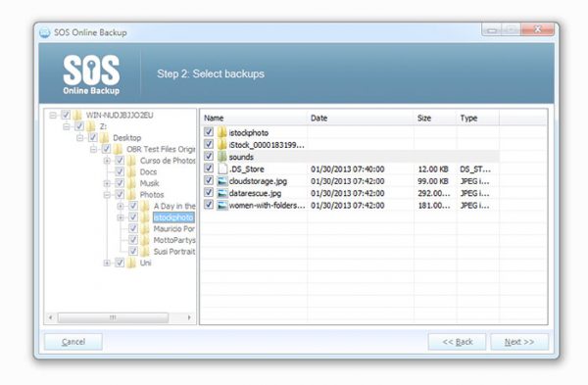Viewport: 588px width, 385px height.
Task: Click the Susi Portrait folder icon
Action: point(145,251)
